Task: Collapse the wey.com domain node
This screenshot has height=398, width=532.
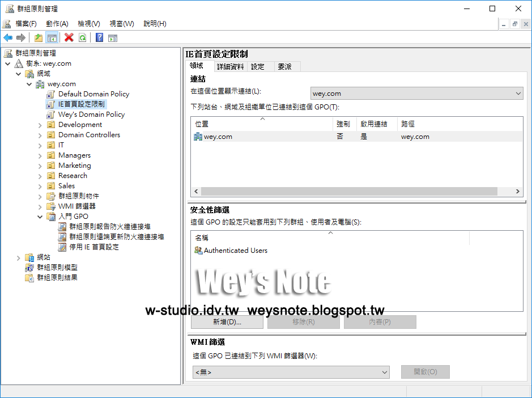Action: click(29, 84)
